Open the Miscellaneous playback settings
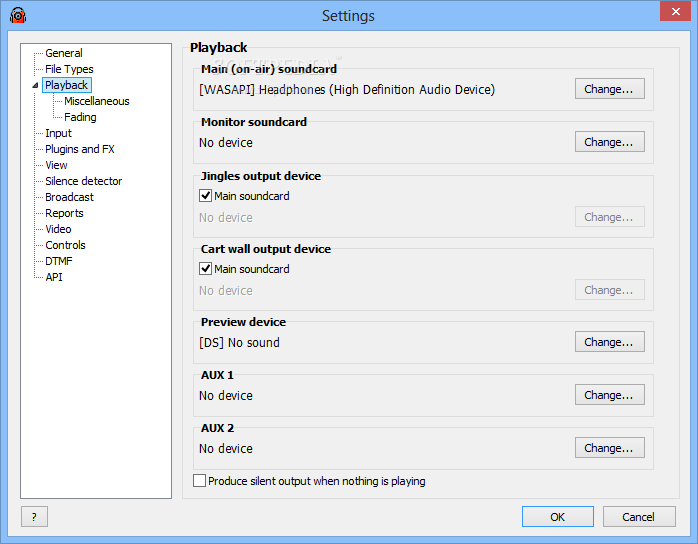 click(x=97, y=101)
